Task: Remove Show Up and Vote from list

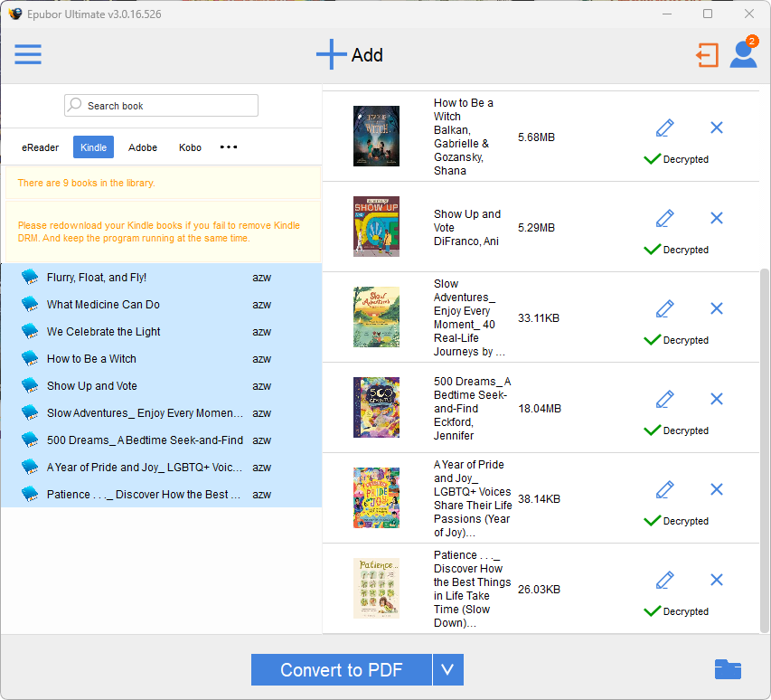Action: tap(717, 218)
